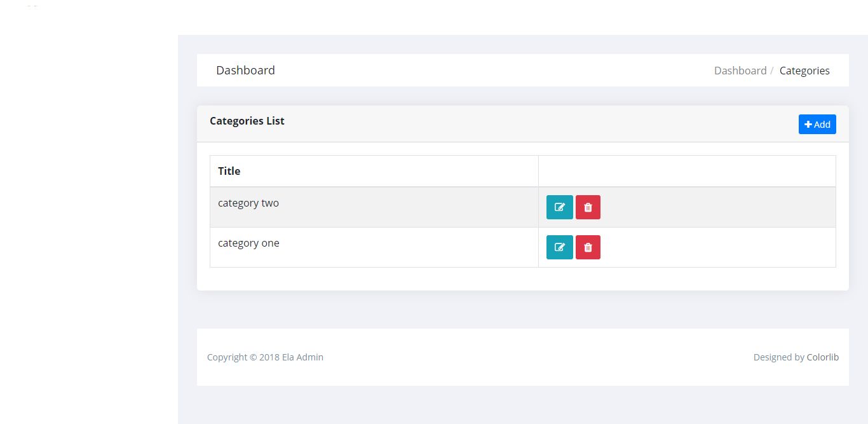Viewport: 868px width, 424px height.
Task: Click the 'Categories List' card heading
Action: [247, 121]
